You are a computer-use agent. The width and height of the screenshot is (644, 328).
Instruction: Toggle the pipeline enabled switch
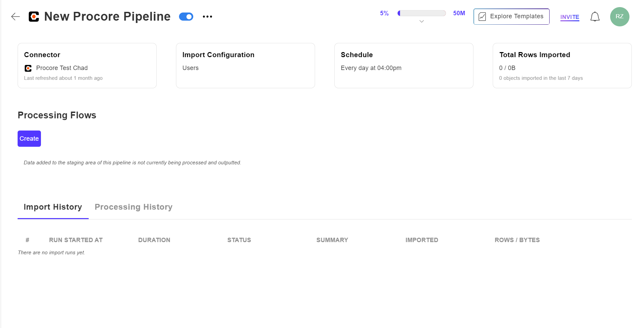(x=186, y=17)
